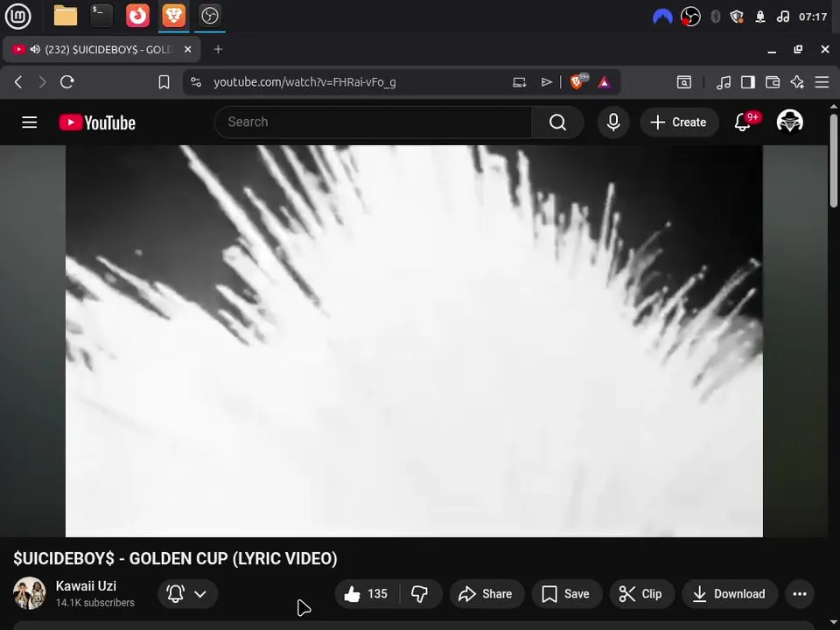Install app icon in address bar
The height and width of the screenshot is (630, 840).
point(520,82)
